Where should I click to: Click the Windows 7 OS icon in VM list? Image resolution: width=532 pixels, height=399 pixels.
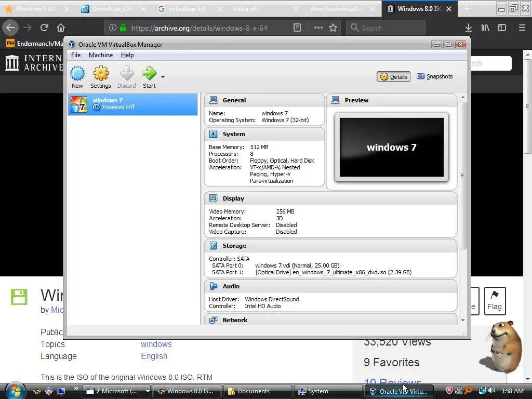(79, 104)
